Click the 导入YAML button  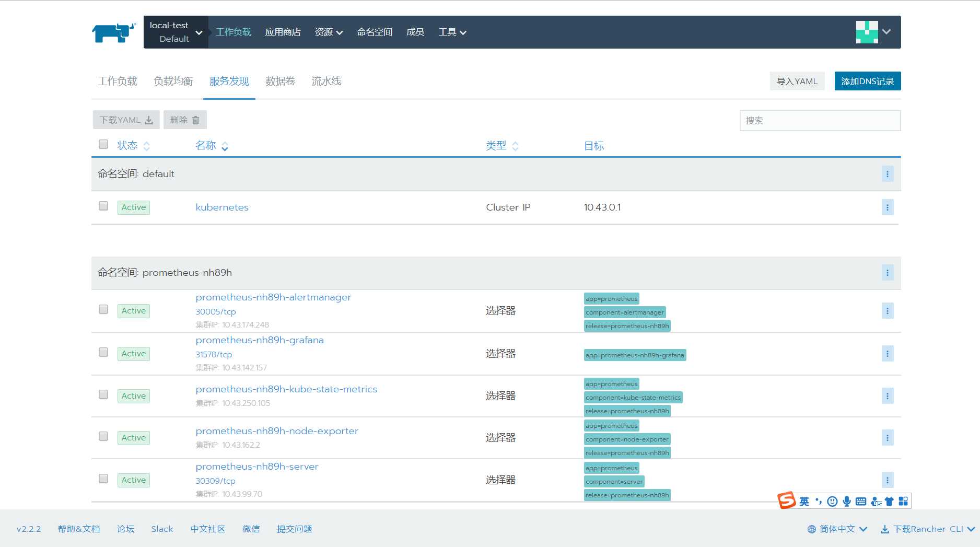[797, 81]
